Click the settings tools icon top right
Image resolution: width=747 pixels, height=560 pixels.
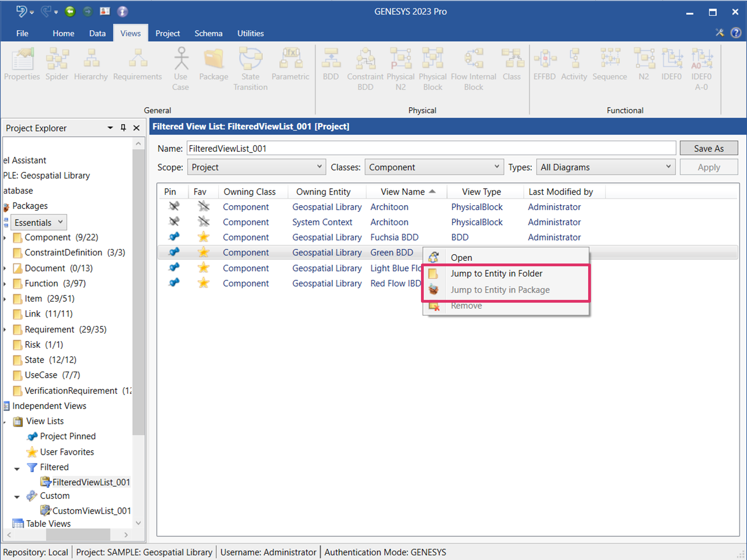click(x=720, y=33)
